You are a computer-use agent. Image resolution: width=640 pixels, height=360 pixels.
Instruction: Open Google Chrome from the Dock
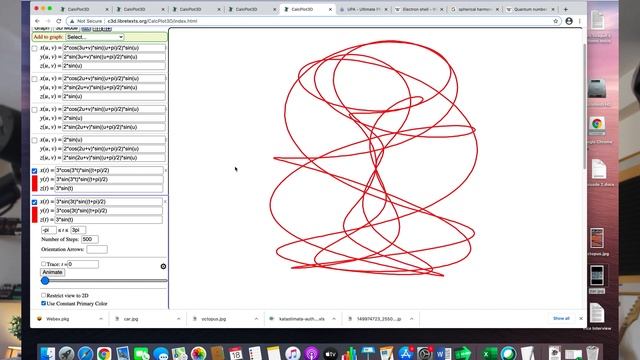point(104,353)
